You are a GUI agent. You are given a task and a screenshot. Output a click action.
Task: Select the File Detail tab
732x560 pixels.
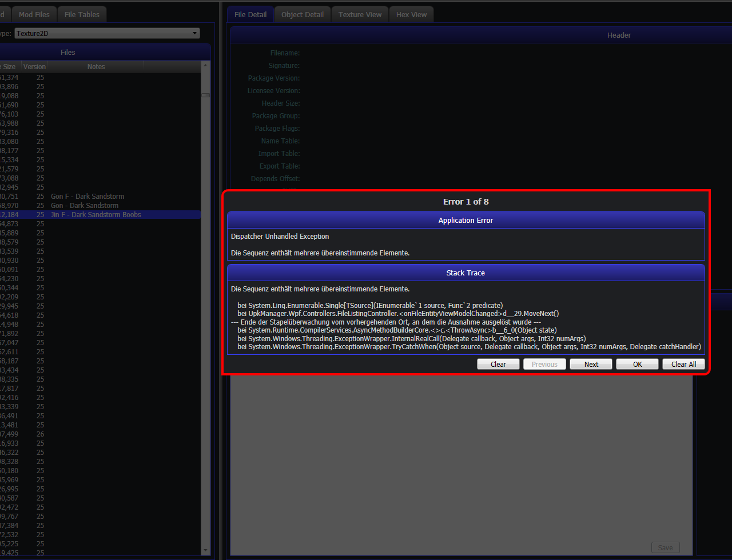point(250,14)
